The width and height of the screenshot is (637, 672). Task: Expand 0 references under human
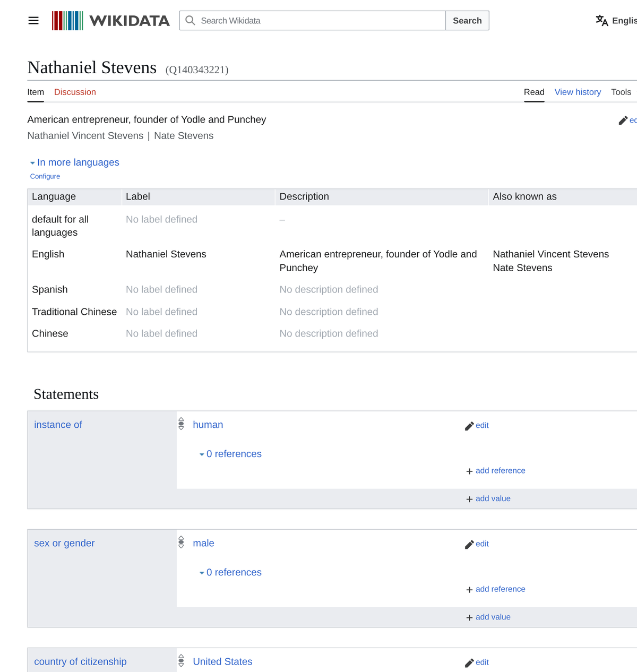coord(230,454)
